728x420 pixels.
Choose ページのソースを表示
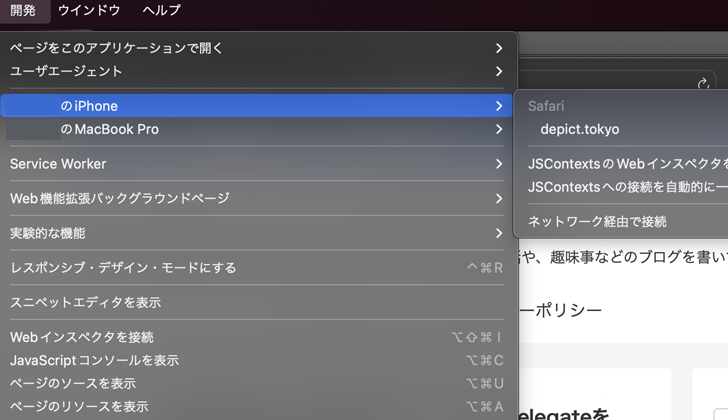click(x=256, y=383)
